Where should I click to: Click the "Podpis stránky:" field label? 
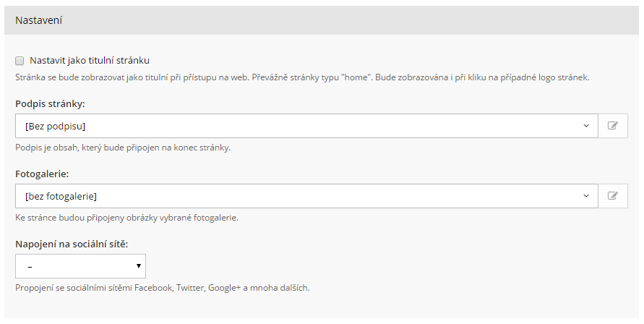coord(50,104)
